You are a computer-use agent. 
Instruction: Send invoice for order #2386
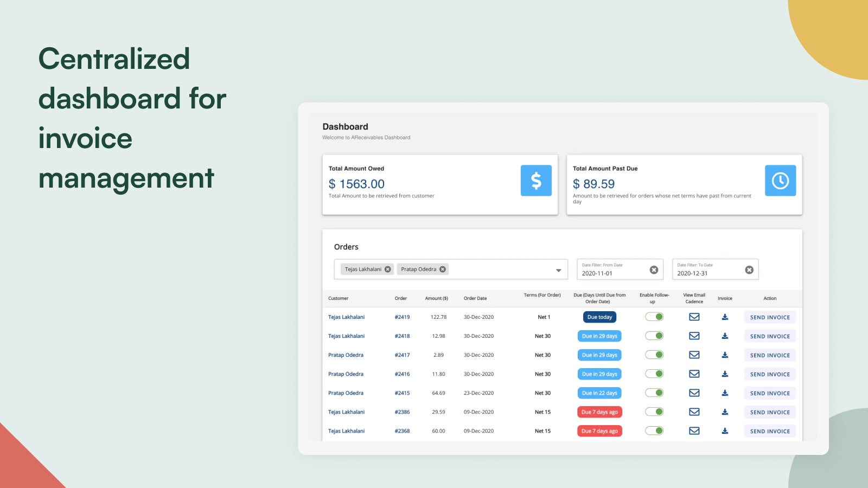coord(770,412)
